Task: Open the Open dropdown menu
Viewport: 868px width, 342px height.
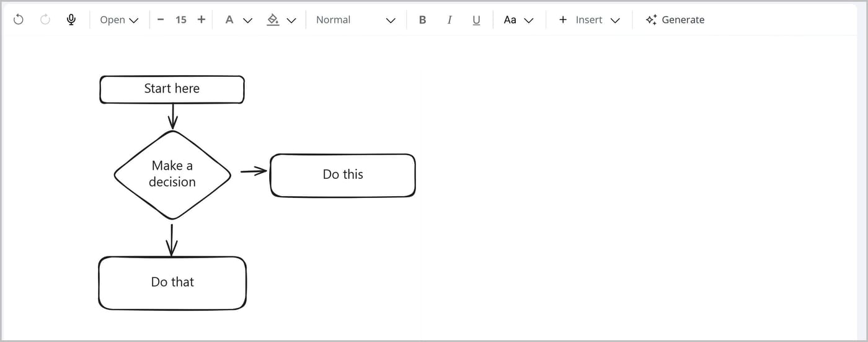Action: click(119, 20)
